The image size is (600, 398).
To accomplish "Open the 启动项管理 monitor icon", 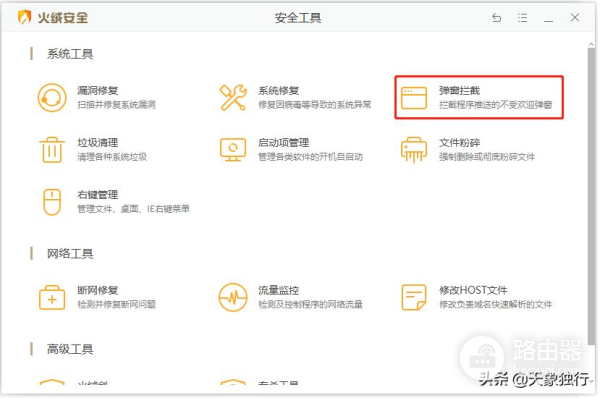I will 233,150.
